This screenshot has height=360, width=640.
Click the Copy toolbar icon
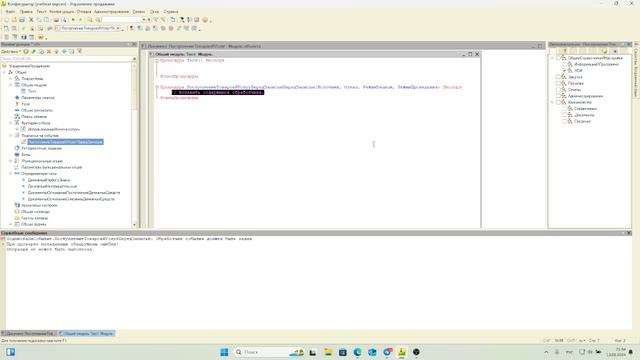(x=39, y=20)
